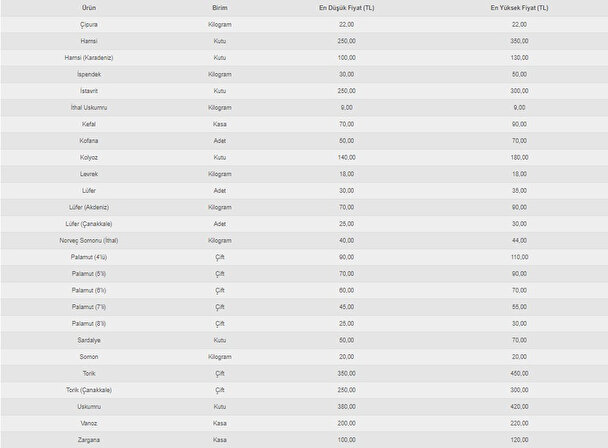Viewport: 608px width, 448px height.
Task: Select the Palamut (4'lü) product cell
Action: (x=88, y=257)
